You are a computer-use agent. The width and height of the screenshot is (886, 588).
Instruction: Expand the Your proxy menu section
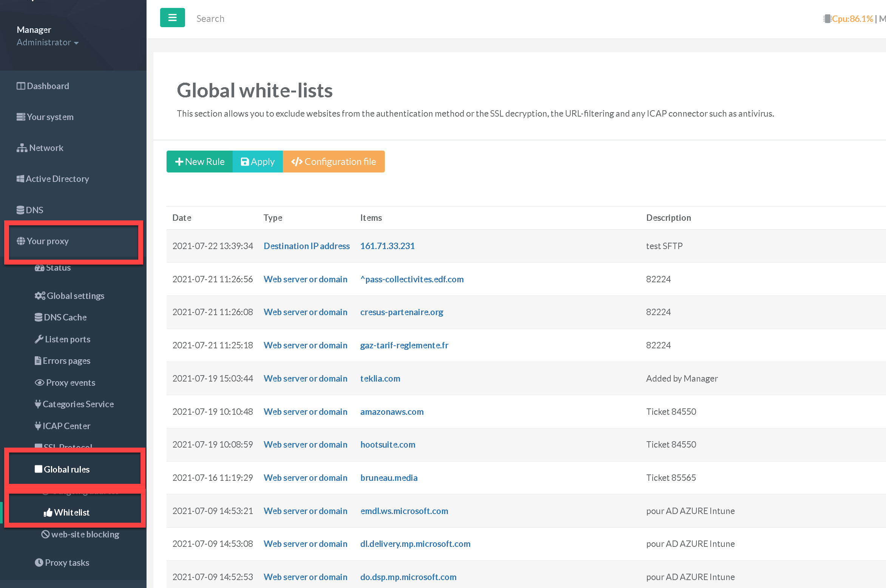click(48, 241)
